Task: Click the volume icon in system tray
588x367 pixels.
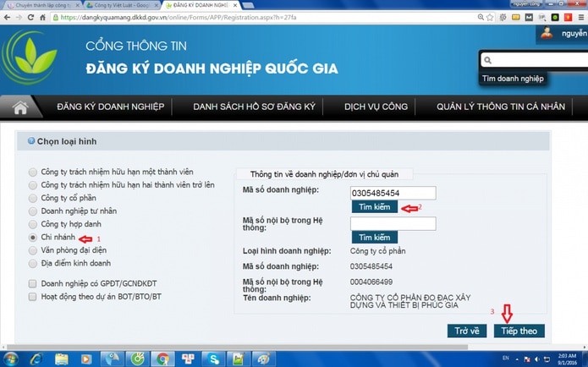Action: tap(537, 359)
